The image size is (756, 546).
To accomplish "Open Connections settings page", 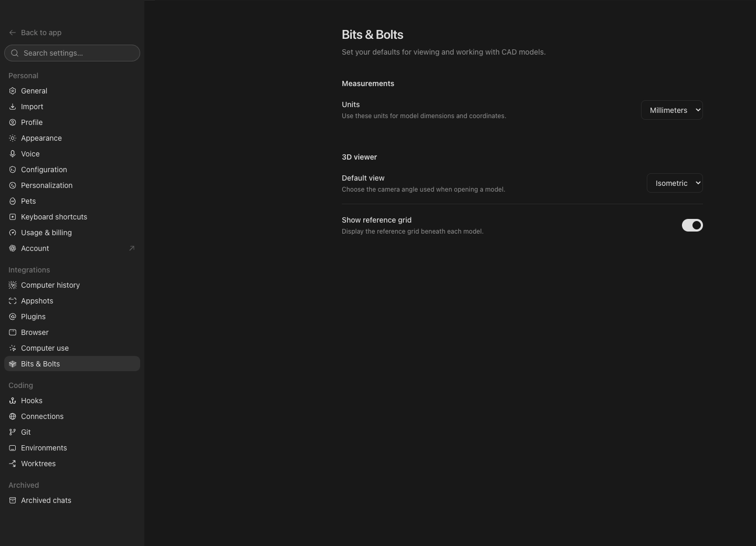I will point(72,416).
